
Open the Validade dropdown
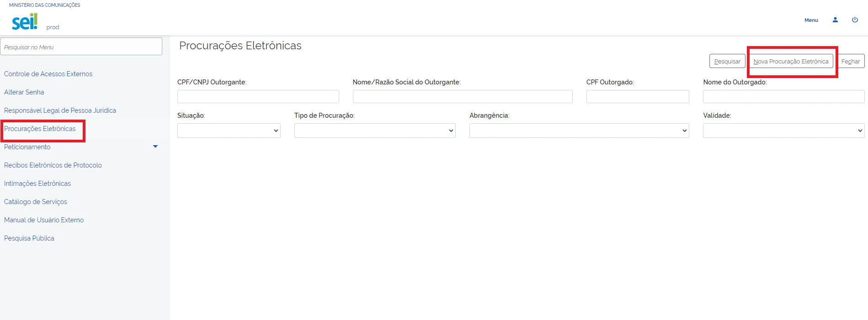(783, 131)
